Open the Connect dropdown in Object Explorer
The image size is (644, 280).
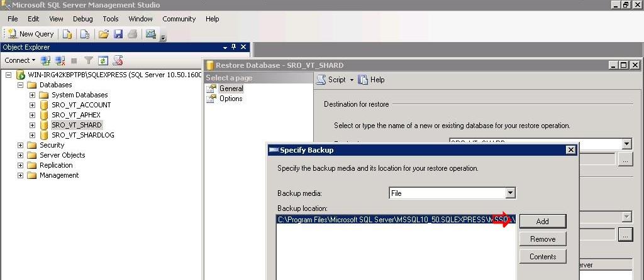pos(19,60)
